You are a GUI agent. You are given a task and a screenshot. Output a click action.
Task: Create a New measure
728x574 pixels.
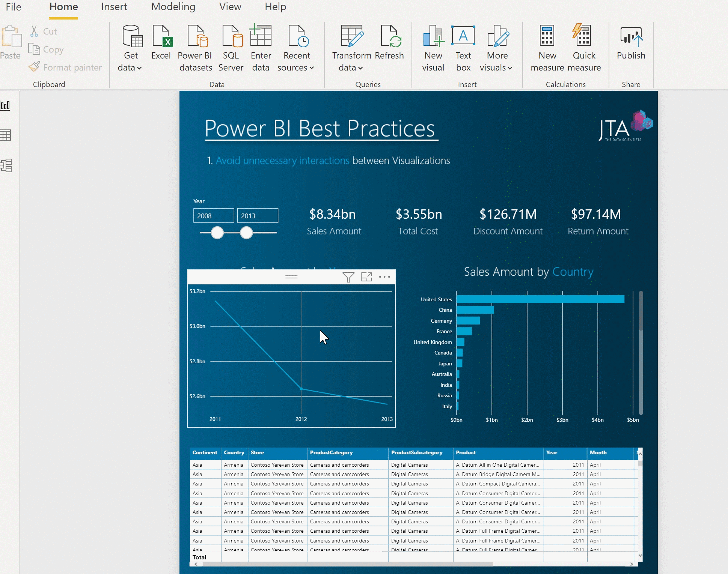(x=547, y=48)
